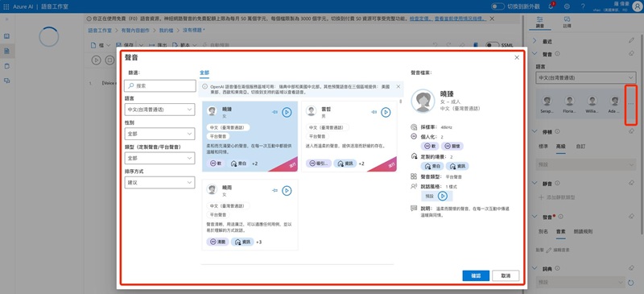Expand the 最近 section

point(535,41)
